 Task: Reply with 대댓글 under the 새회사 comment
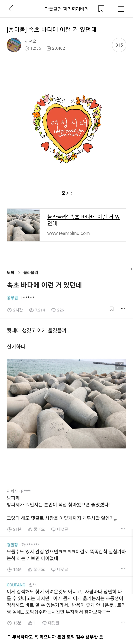pyautogui.click(x=60, y=529)
